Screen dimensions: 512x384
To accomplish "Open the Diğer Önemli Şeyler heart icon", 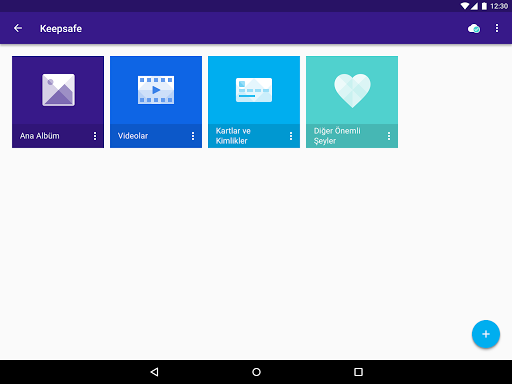I will click(352, 91).
